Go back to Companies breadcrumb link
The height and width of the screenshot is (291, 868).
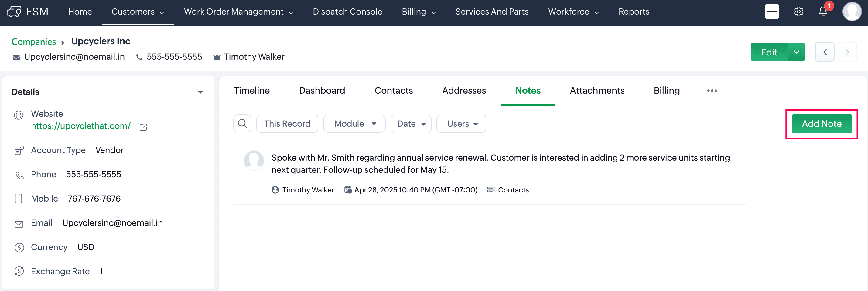pyautogui.click(x=34, y=42)
